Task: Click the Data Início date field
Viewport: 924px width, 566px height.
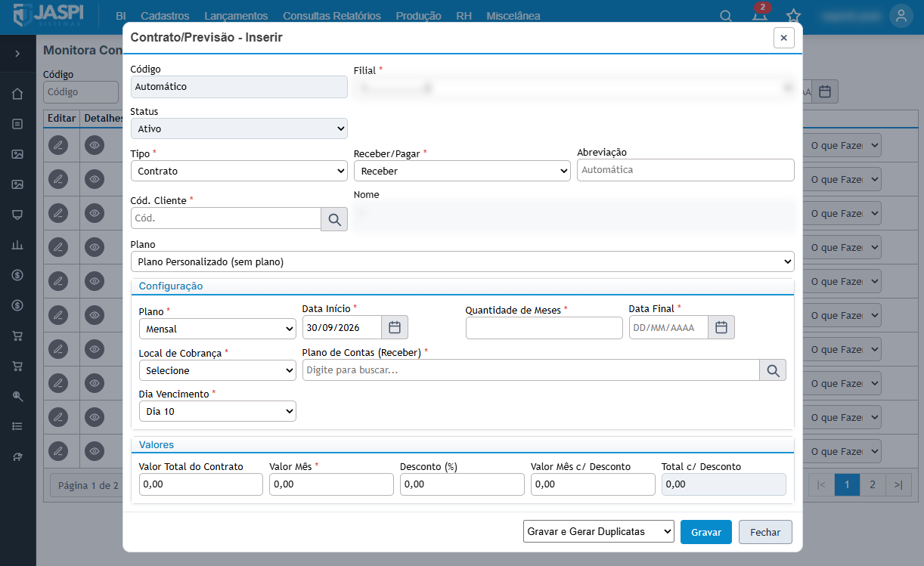Action: click(342, 327)
